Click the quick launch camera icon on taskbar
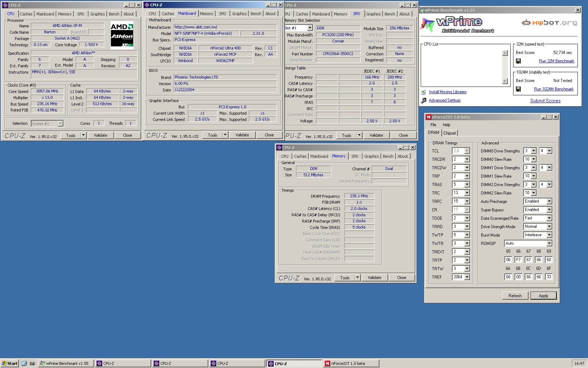 33,363
